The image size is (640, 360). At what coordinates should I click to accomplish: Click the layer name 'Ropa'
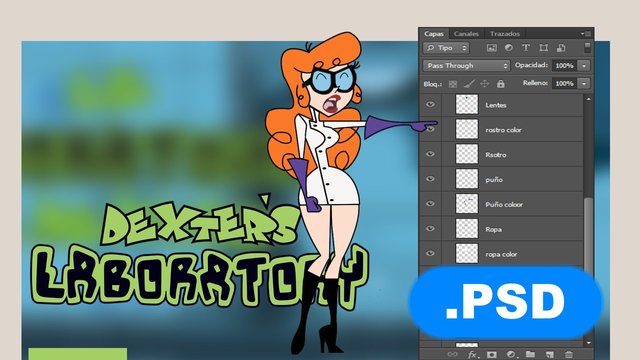click(x=493, y=230)
